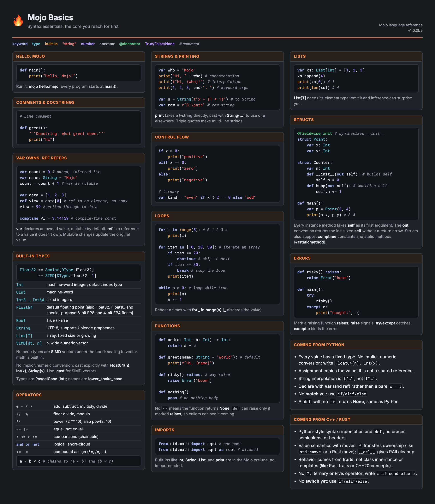Click the code line print("Hello, Mojo!")
This screenshot has height=504, width=435.
[53, 76]
